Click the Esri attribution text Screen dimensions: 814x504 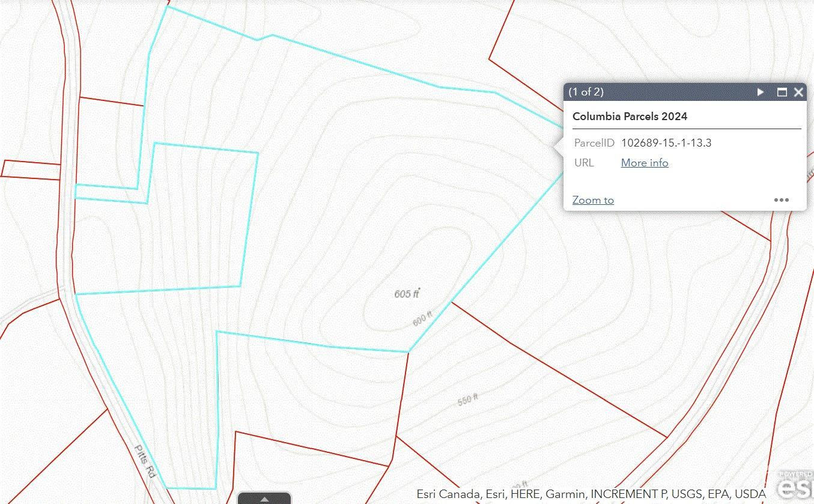click(591, 494)
